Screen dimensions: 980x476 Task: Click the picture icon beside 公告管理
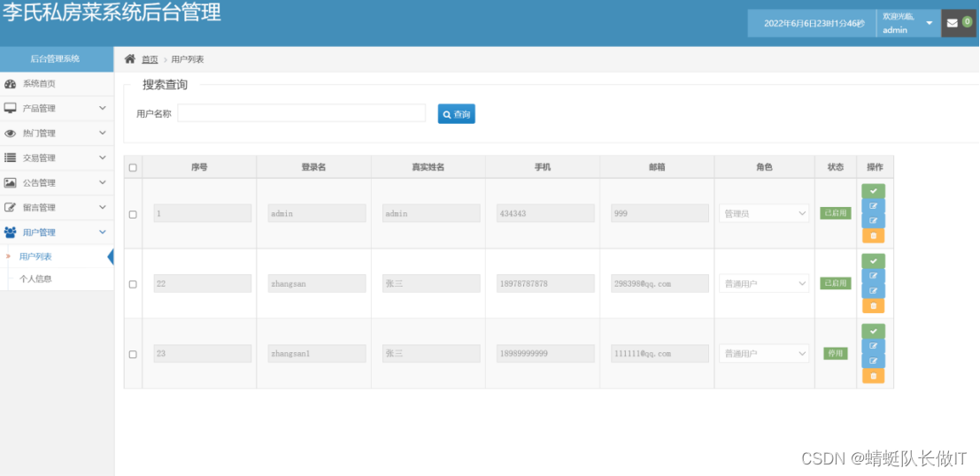coord(10,182)
